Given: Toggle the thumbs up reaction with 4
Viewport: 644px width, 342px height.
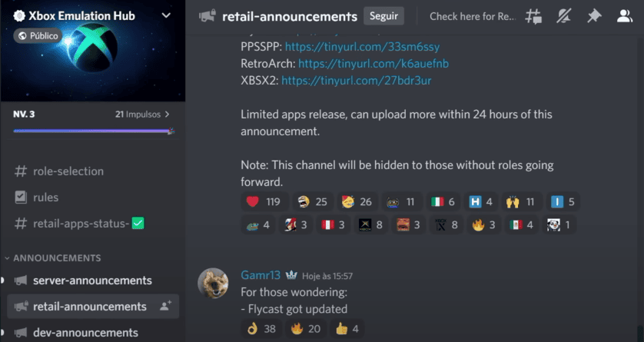Looking at the screenshot, I should click(x=347, y=329).
